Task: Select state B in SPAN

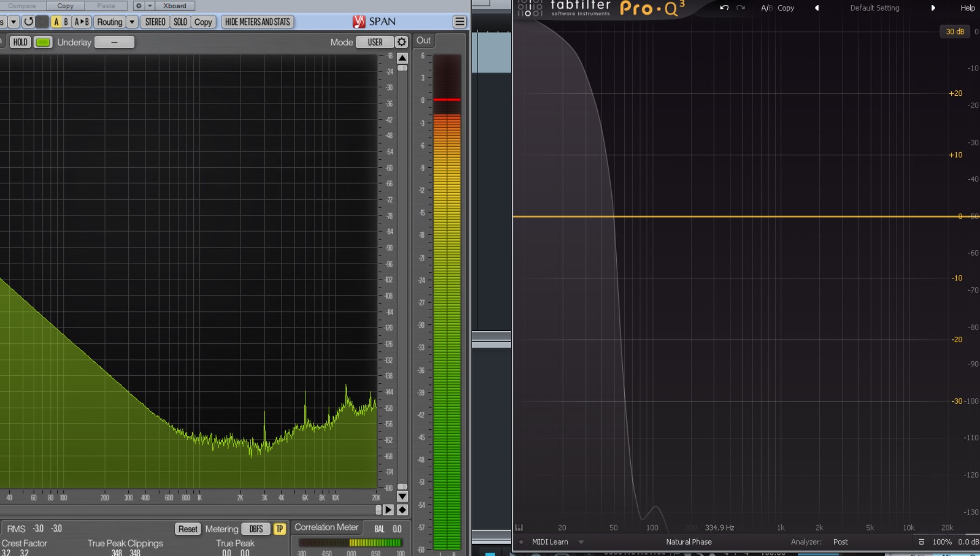Action: 66,22
